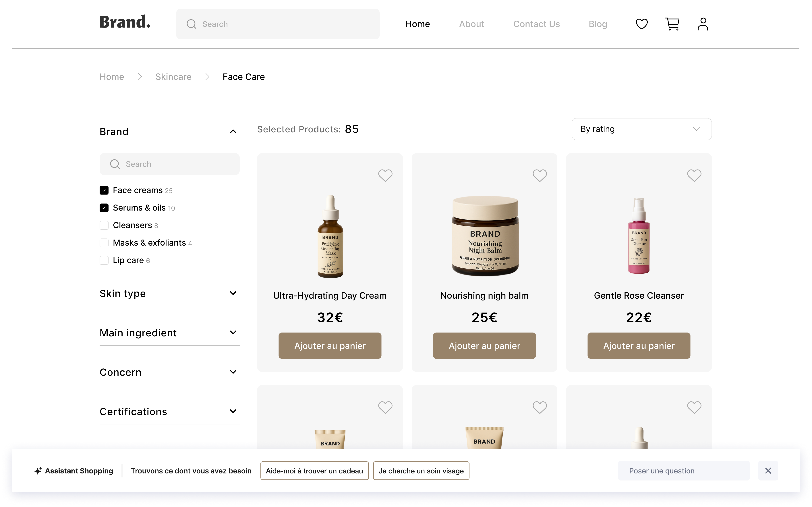Open the By rating sort dropdown
This screenshot has height=507, width=812.
tap(641, 129)
